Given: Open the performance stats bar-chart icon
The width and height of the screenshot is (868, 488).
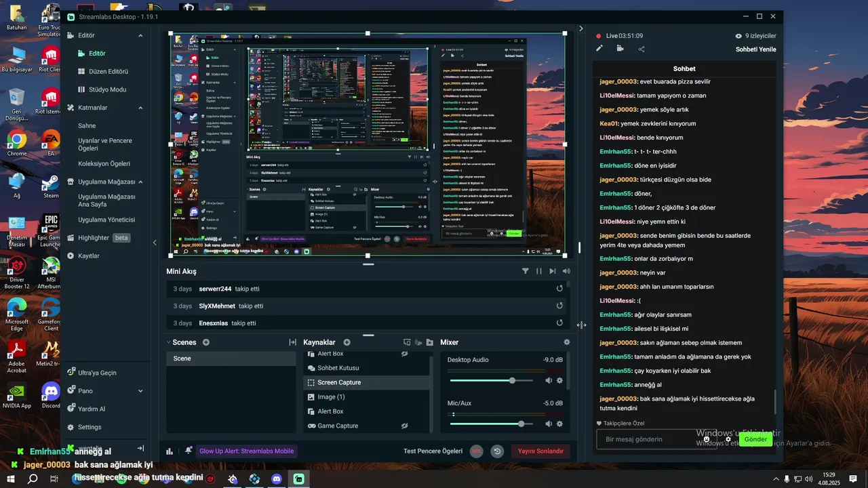Looking at the screenshot, I should pyautogui.click(x=170, y=451).
